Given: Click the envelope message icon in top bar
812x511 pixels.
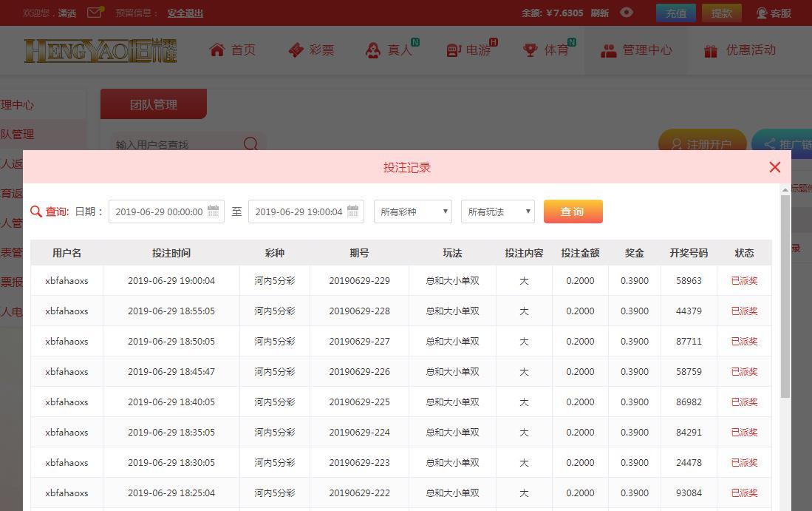Looking at the screenshot, I should coord(95,13).
